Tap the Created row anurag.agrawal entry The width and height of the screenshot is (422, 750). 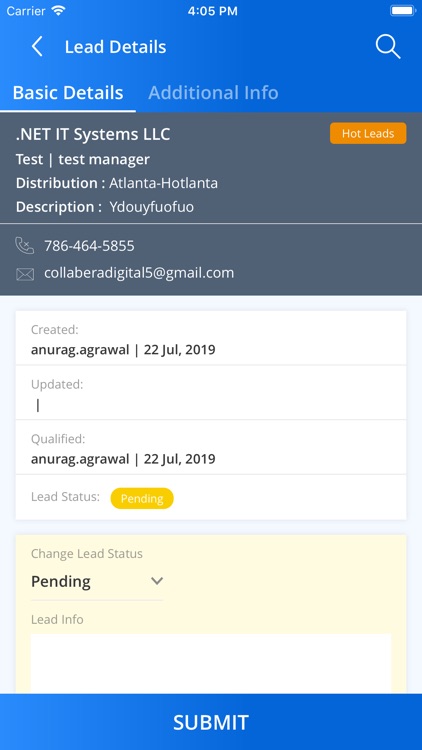(211, 338)
